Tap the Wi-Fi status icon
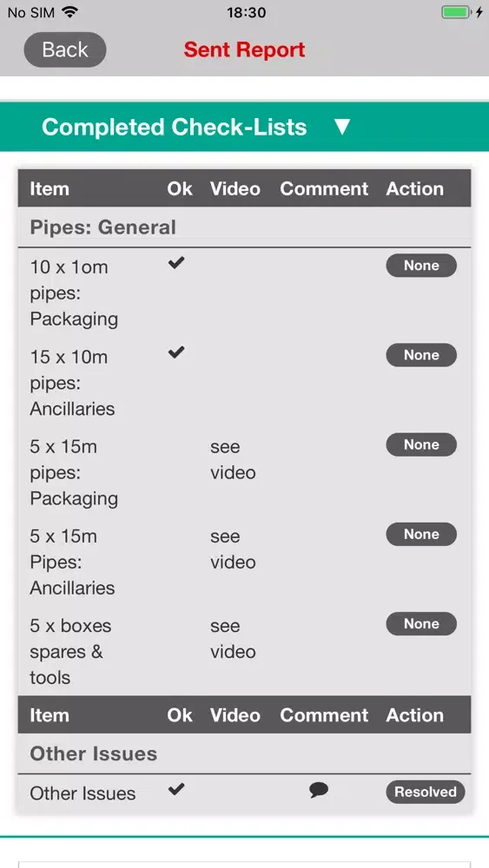 [x=70, y=12]
